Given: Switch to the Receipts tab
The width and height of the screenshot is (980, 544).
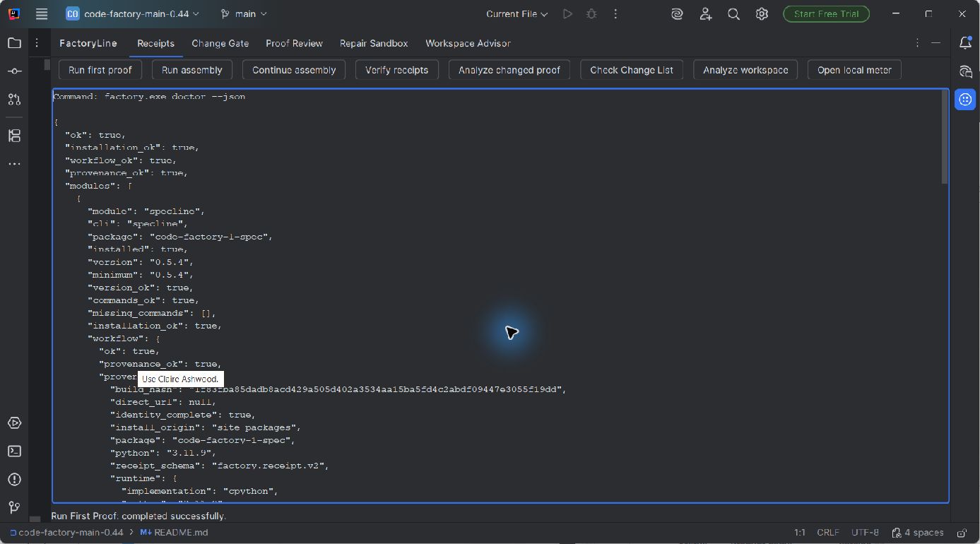Looking at the screenshot, I should [x=155, y=43].
